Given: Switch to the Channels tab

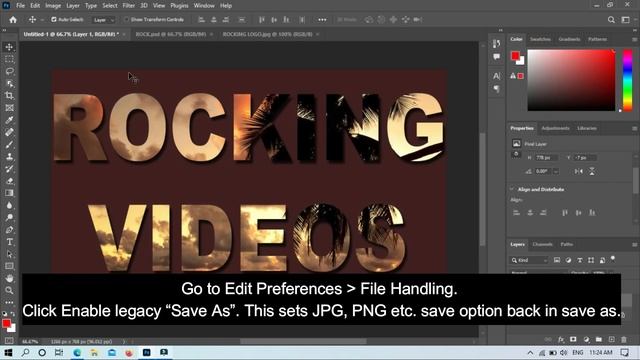Looking at the screenshot, I should point(542,244).
